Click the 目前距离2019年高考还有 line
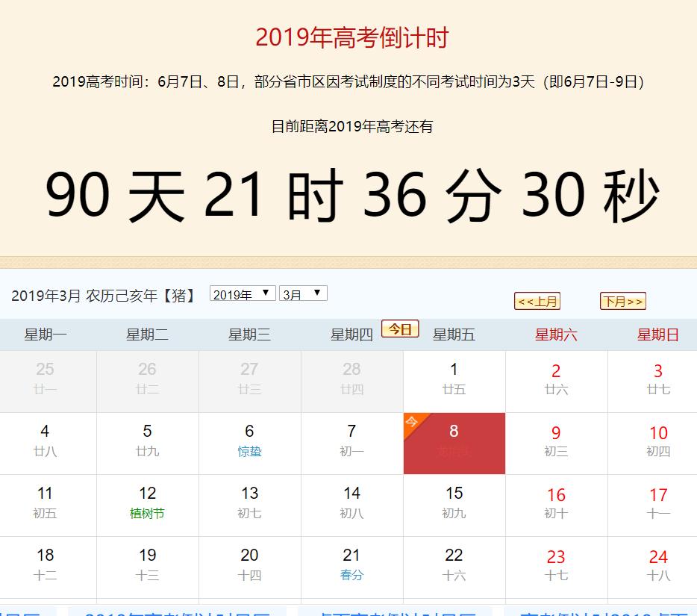Viewport: 697px width, 616px height. click(x=352, y=127)
